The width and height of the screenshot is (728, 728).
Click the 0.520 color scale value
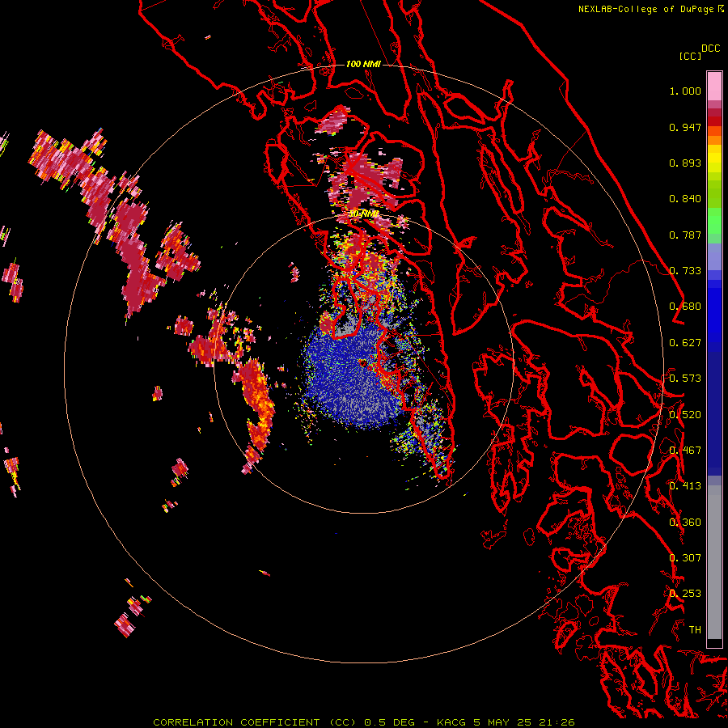[x=685, y=415]
